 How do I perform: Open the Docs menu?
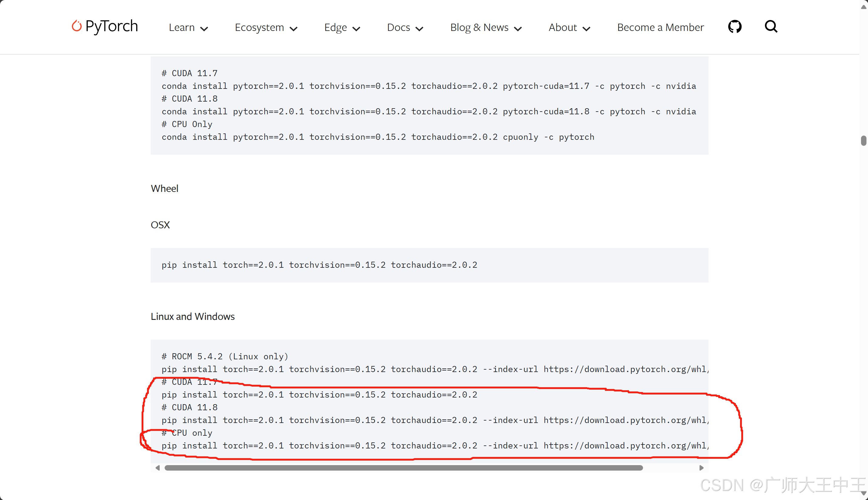pos(405,28)
